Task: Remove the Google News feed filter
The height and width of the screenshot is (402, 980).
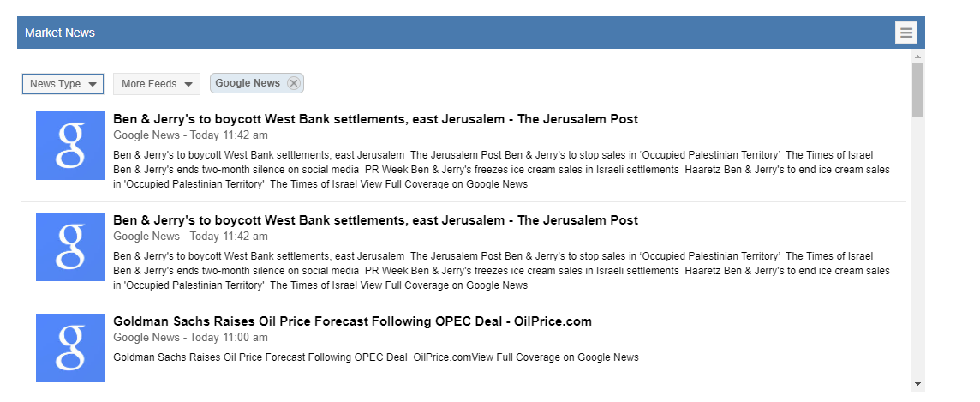Action: [x=294, y=83]
